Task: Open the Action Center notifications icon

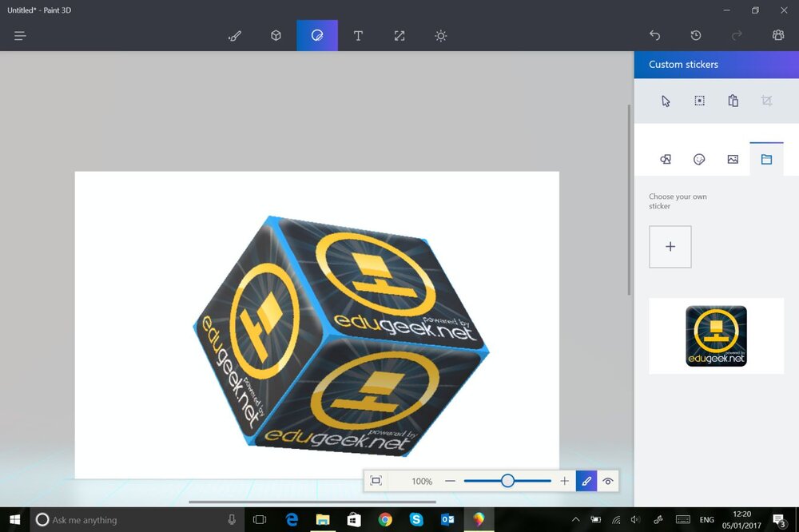Action: pos(778,520)
